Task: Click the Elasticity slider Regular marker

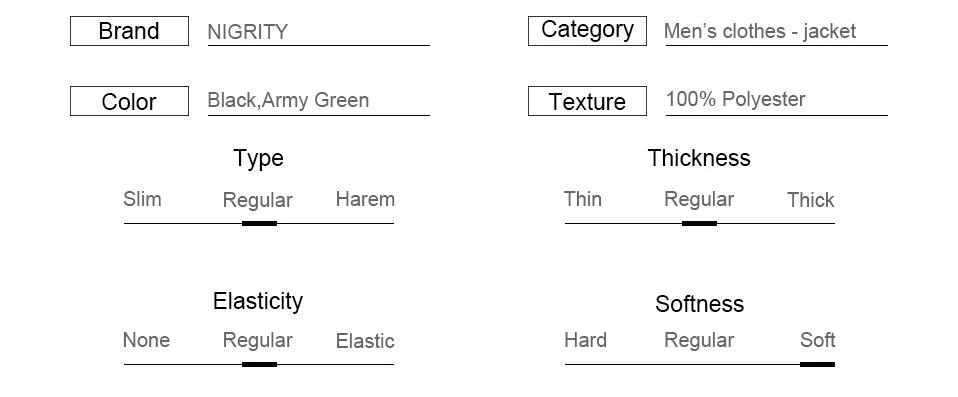Action: point(259,365)
